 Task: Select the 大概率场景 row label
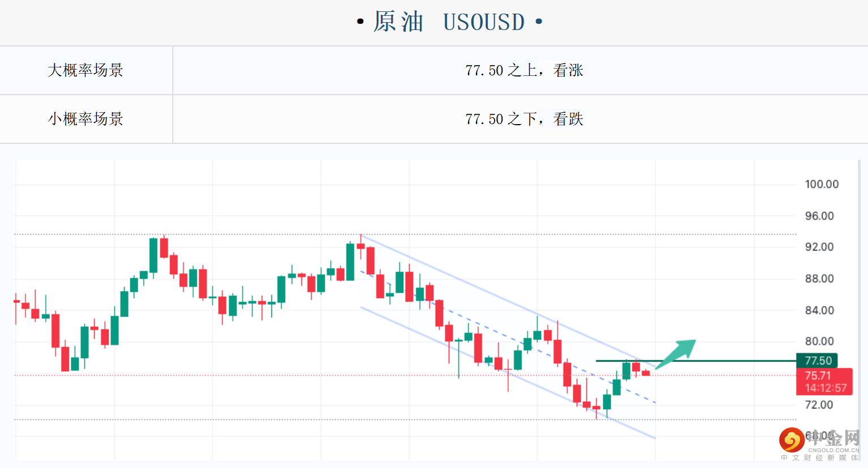click(86, 70)
